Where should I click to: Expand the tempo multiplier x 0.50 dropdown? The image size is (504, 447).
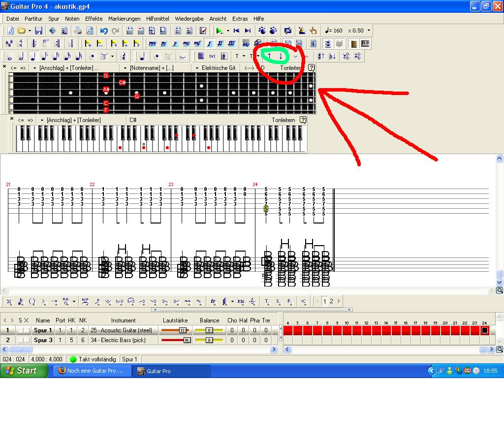tap(369, 31)
